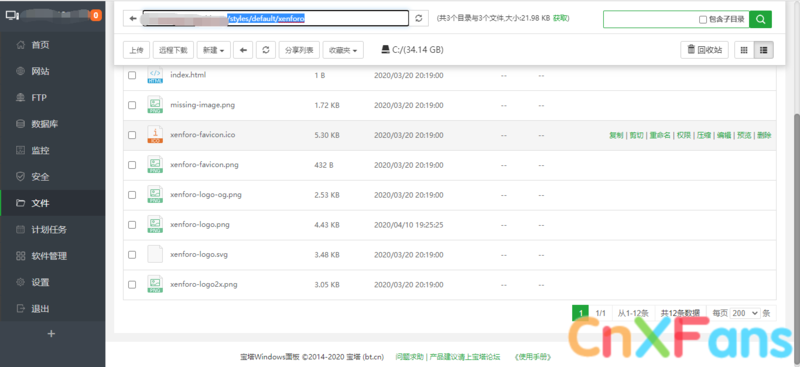Screen dimensions: 800x367
Task: Click 退出 to log out
Action: click(x=40, y=309)
